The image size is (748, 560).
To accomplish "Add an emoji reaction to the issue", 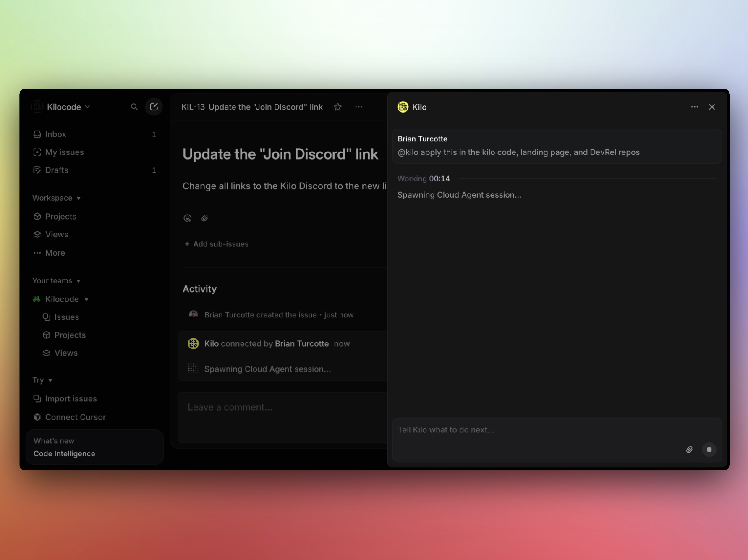I will click(x=188, y=218).
